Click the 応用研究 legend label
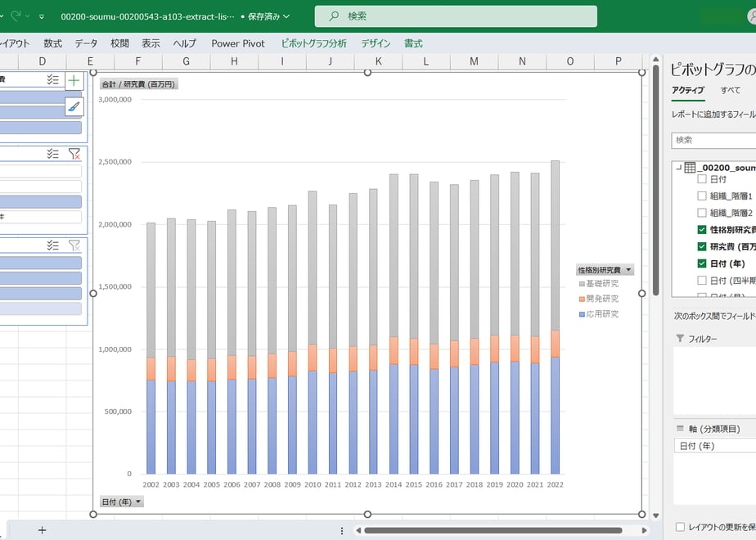 (x=603, y=314)
